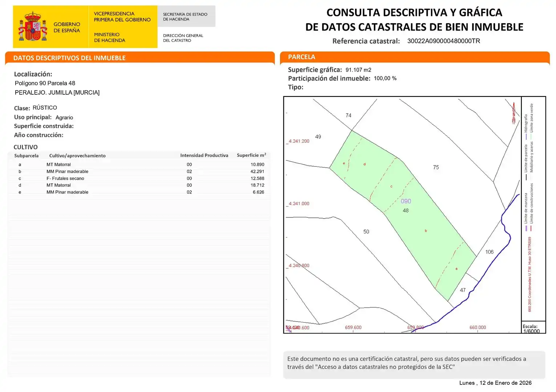Click map coordinate label 4.241.000
This screenshot has width=556, height=392.
[299, 204]
